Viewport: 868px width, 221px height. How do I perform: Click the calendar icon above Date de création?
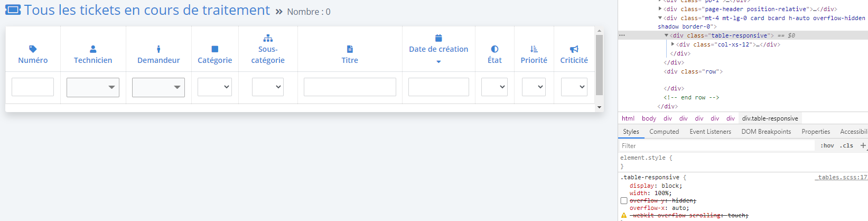(438, 38)
